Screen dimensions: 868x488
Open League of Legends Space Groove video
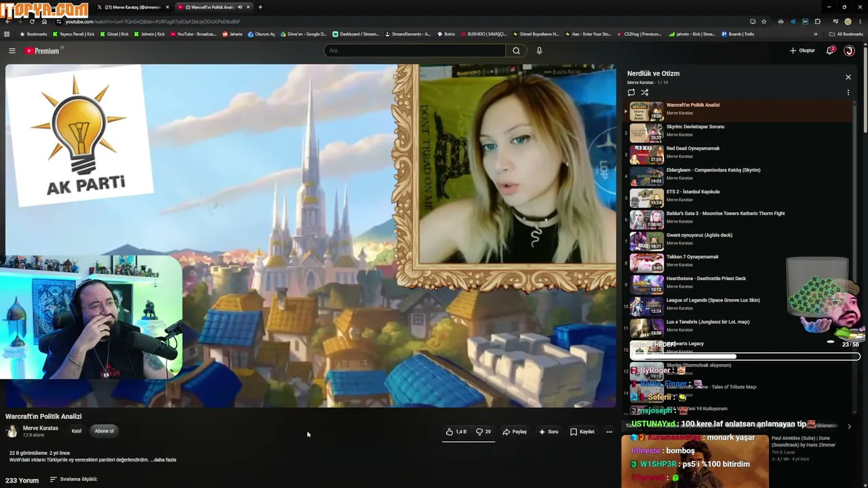point(713,300)
